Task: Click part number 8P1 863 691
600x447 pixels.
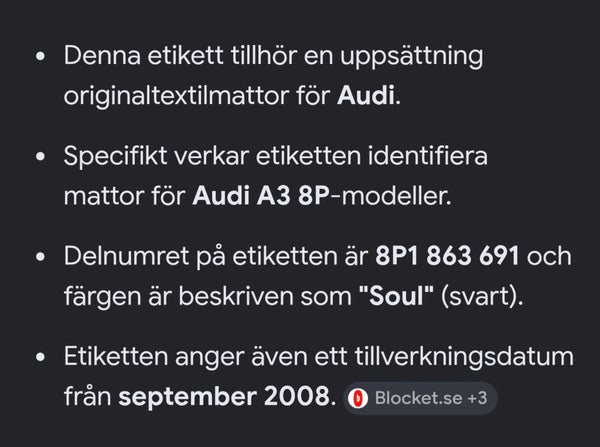Action: tap(447, 256)
